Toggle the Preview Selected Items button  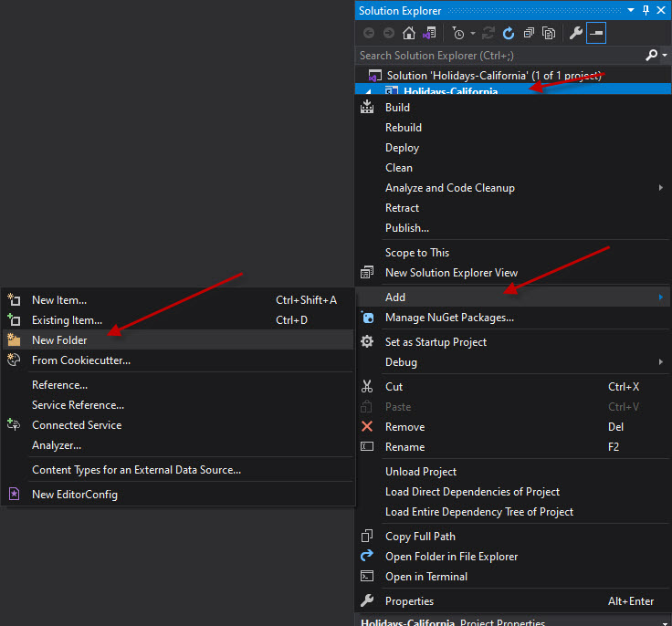(x=596, y=33)
